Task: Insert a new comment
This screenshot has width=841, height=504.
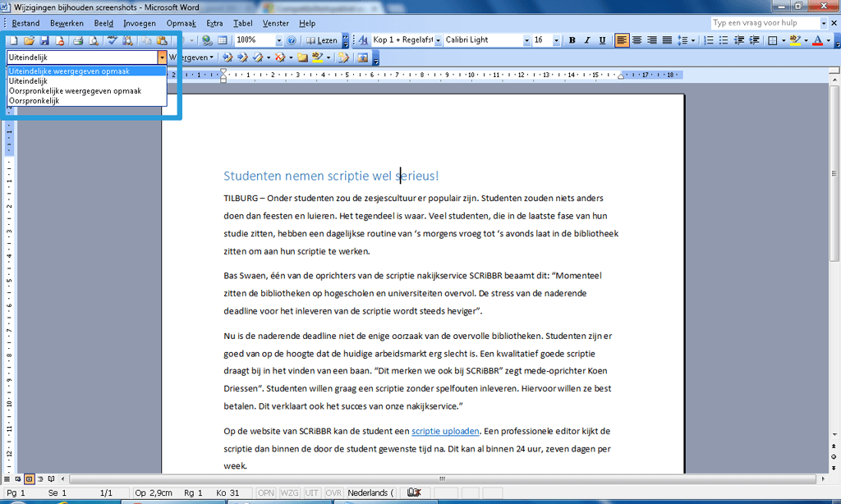Action: (302, 57)
